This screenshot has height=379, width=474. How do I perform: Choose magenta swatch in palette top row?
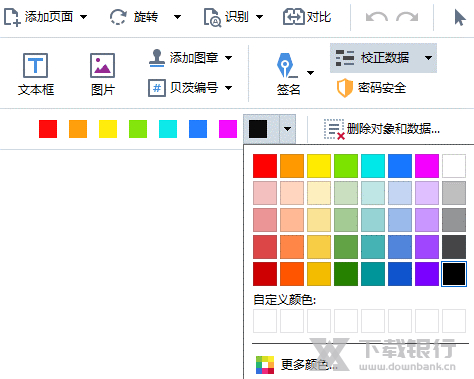pyautogui.click(x=427, y=166)
